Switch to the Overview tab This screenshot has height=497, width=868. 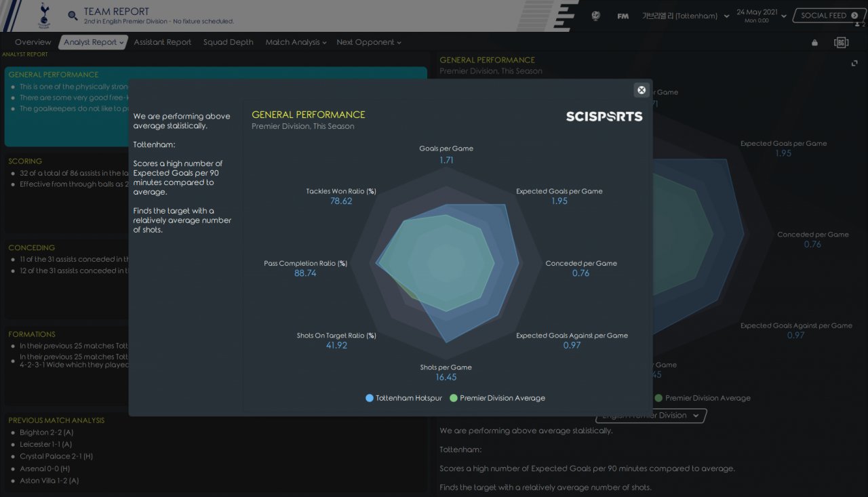pos(33,42)
